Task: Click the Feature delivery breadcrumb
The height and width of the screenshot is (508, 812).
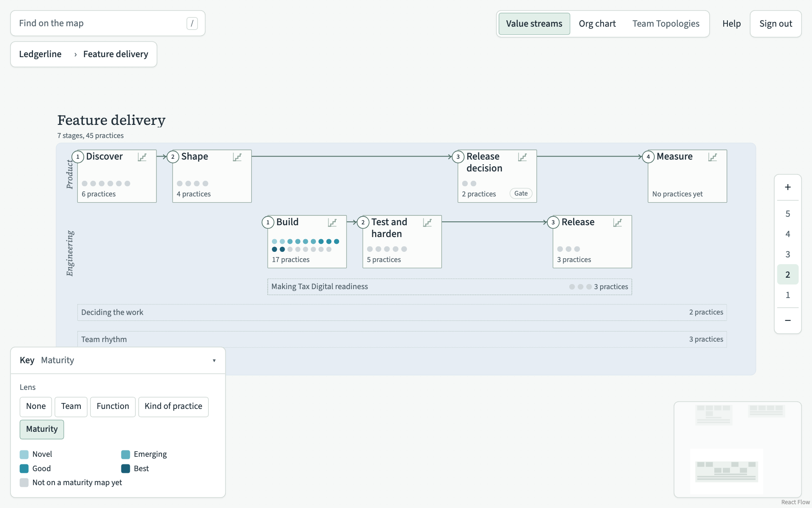Action: [x=116, y=54]
